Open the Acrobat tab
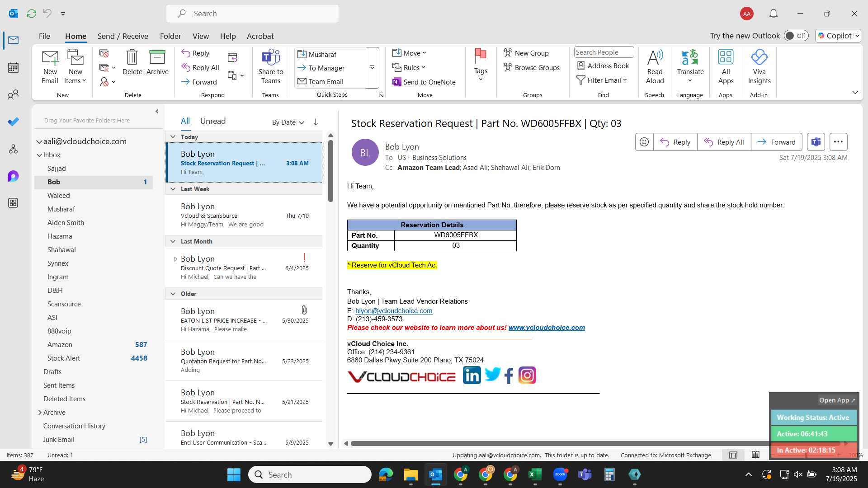The width and height of the screenshot is (868, 488). click(260, 36)
